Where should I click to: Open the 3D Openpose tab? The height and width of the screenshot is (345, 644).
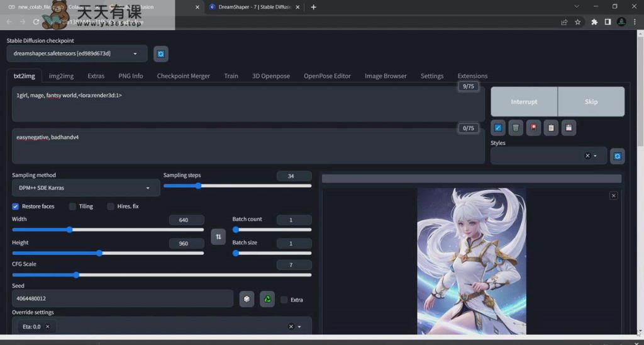(x=271, y=76)
